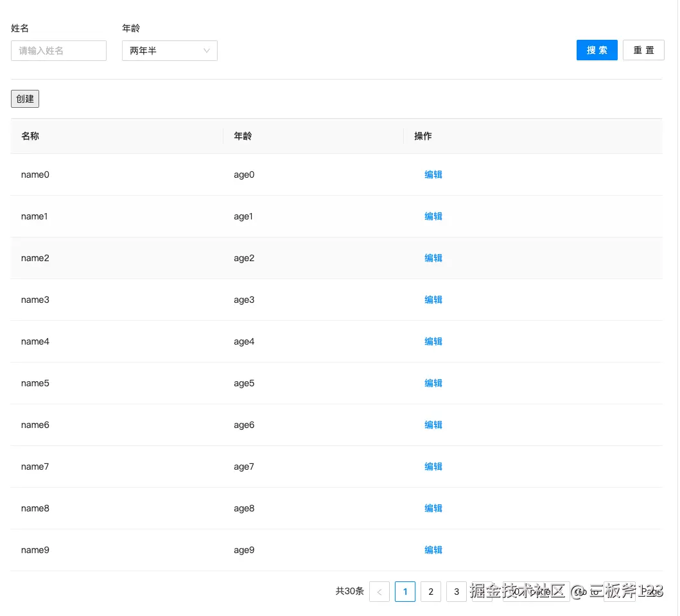Edit the name5 row via 编辑

433,383
